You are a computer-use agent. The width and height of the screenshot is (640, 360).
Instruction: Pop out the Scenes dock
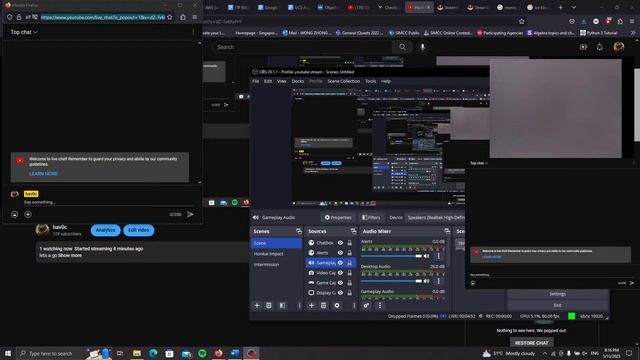pyautogui.click(x=299, y=231)
